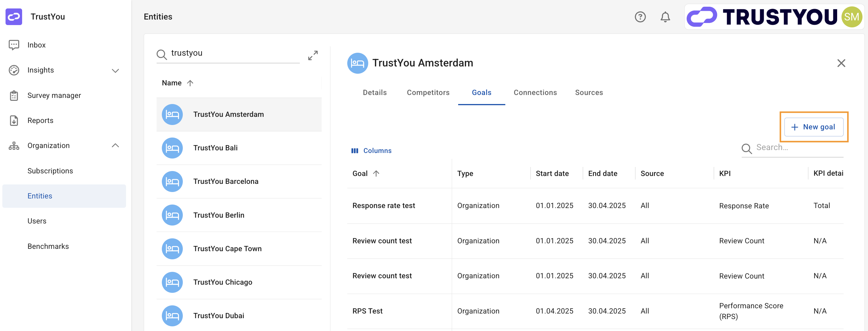Click the Inbox chat icon in sidebar

pos(14,45)
